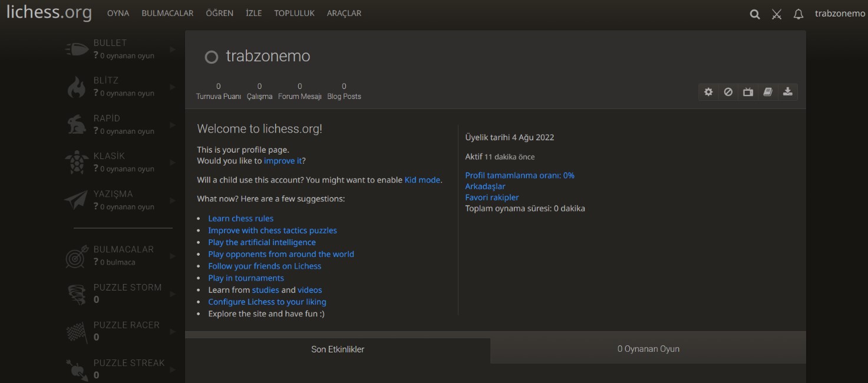Screen dimensions: 868x383
Task: Open the Kid mode link
Action: tap(423, 180)
